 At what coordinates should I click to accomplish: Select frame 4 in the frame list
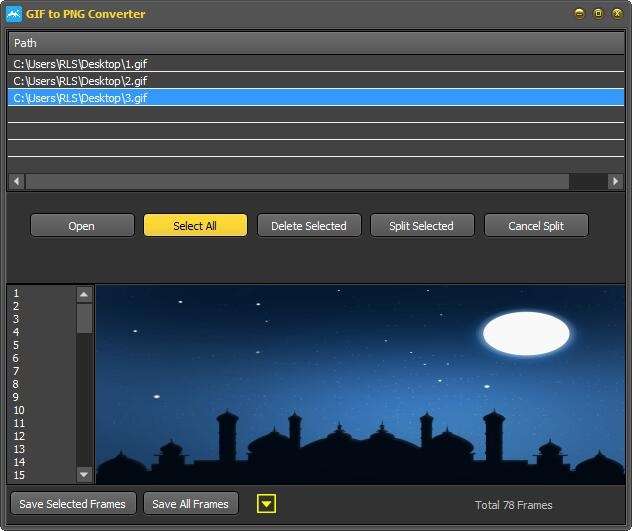click(42, 332)
